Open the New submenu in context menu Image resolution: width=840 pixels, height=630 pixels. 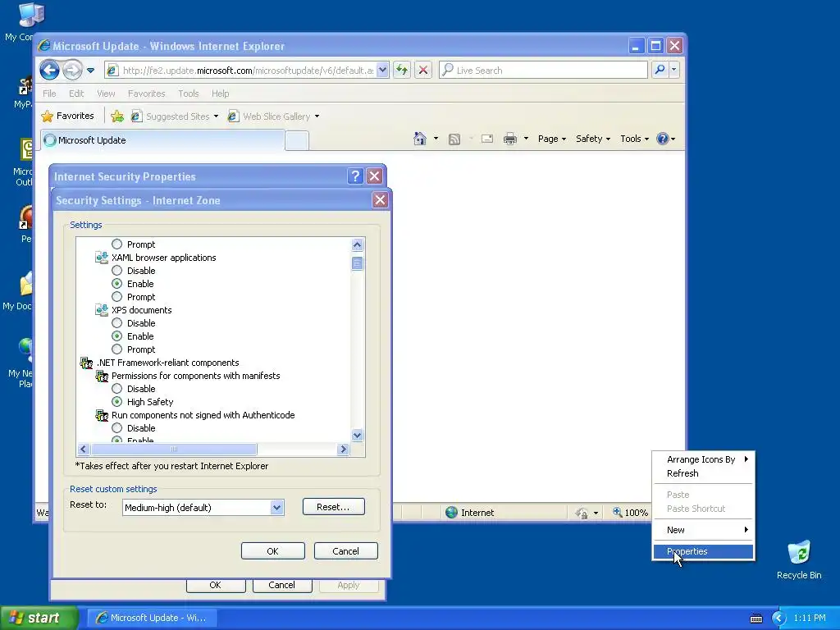tap(703, 530)
